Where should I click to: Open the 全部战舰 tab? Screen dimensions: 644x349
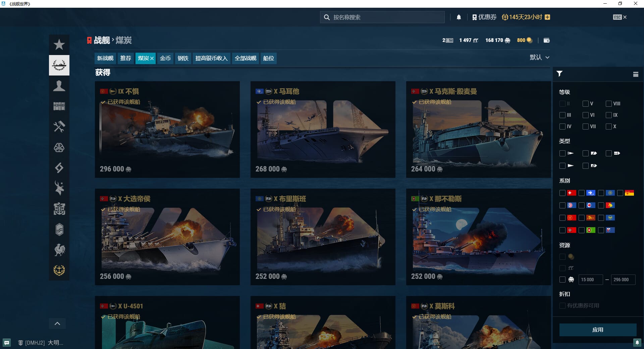[x=245, y=58]
